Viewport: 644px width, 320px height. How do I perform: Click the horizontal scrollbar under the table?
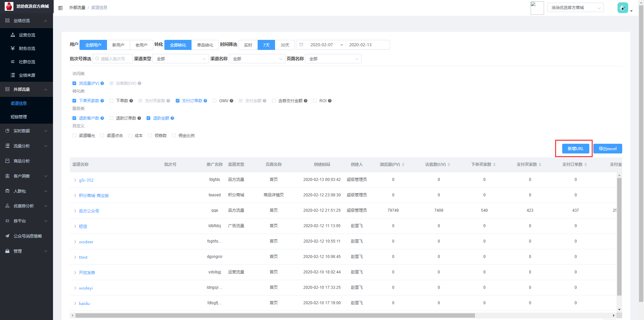pos(275,315)
